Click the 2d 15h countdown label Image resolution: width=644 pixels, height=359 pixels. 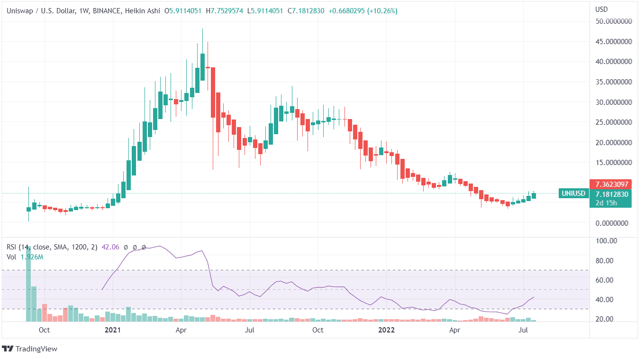606,203
